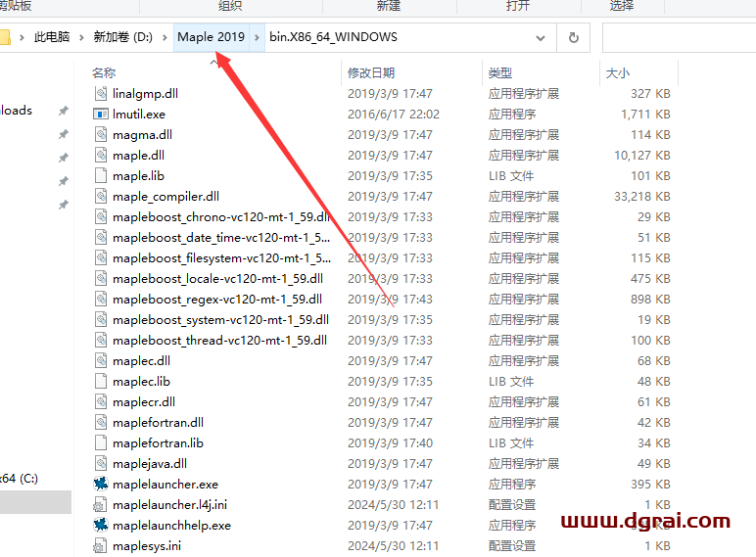
Task: Click the maple.lib blank file icon
Action: click(x=101, y=176)
